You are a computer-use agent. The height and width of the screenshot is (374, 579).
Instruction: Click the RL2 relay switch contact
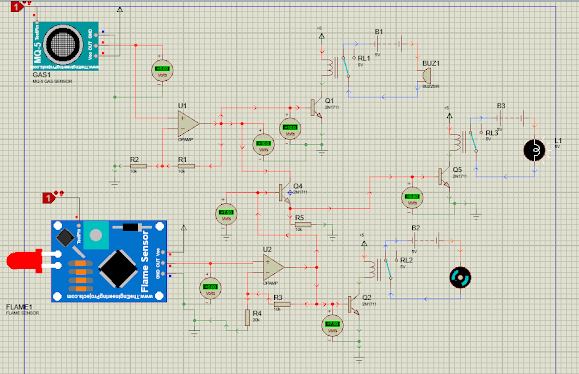(x=388, y=269)
